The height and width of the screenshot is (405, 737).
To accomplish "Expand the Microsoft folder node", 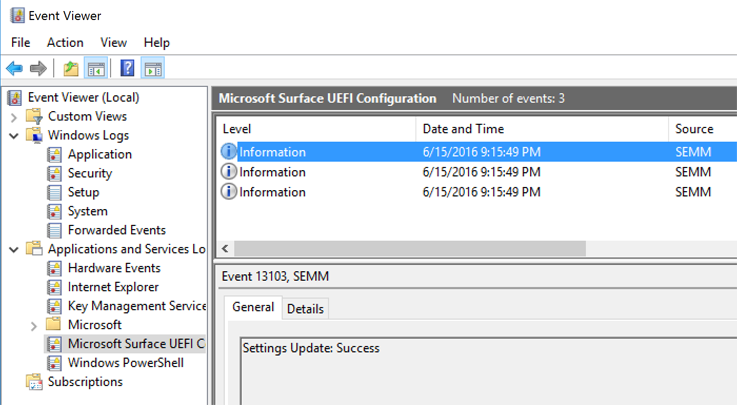I will pyautogui.click(x=34, y=326).
